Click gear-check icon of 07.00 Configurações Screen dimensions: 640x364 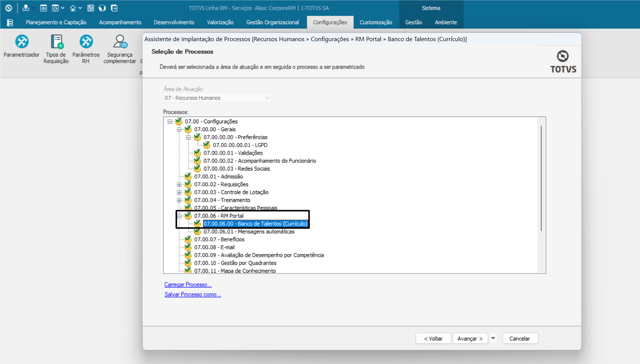point(179,121)
